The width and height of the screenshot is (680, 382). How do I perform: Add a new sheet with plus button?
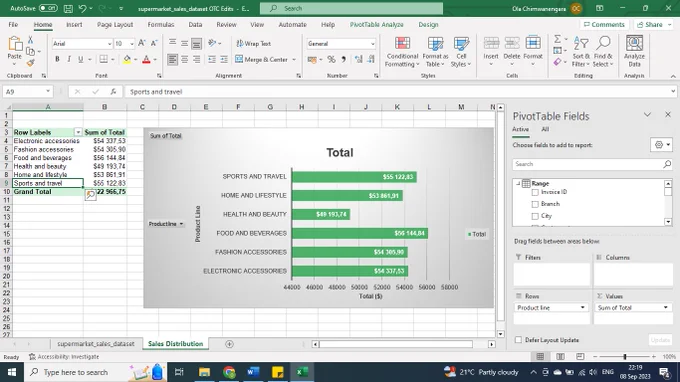click(229, 344)
